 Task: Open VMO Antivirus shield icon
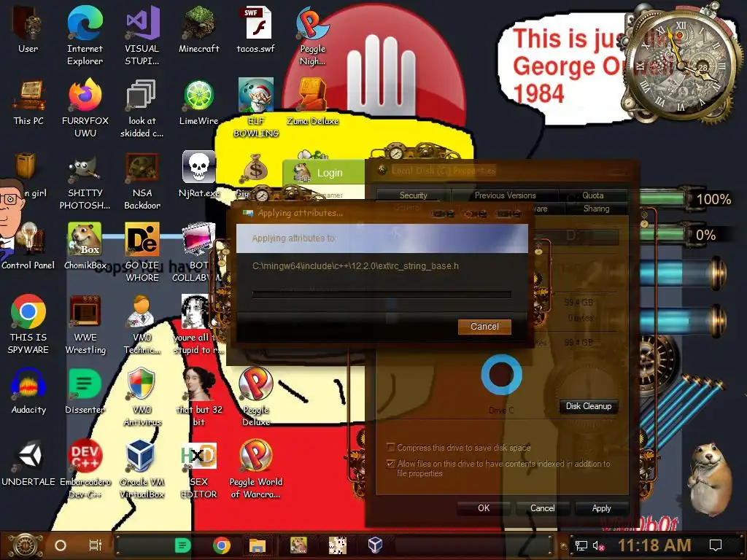click(142, 396)
